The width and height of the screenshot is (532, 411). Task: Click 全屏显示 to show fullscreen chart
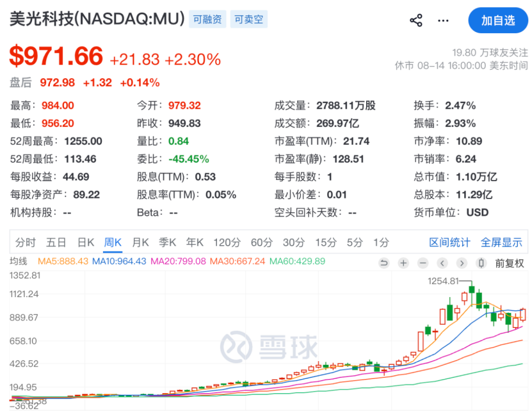tap(501, 243)
